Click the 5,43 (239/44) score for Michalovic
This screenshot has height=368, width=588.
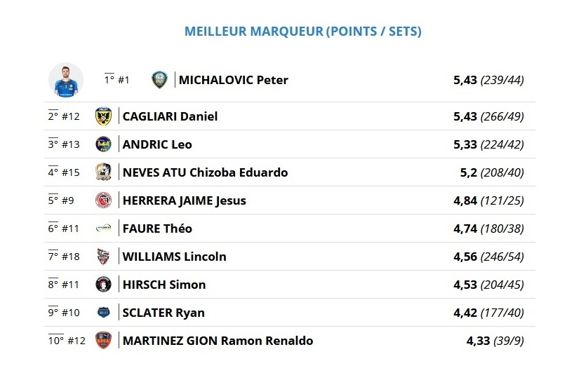tap(488, 80)
